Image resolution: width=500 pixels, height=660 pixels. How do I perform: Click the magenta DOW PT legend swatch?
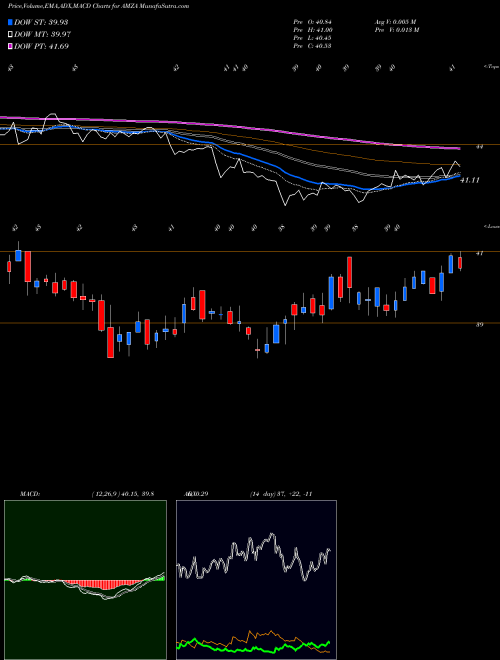[10, 46]
